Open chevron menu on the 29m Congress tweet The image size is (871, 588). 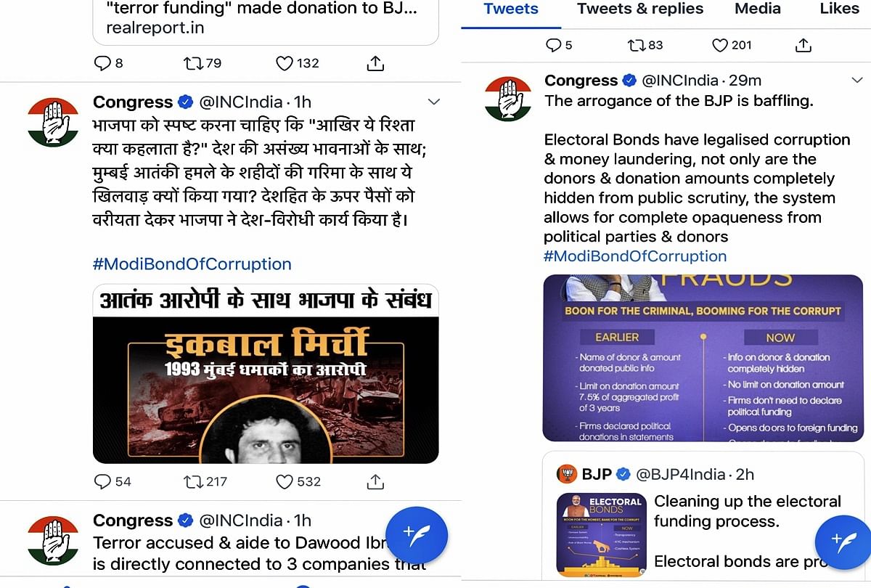coord(857,80)
